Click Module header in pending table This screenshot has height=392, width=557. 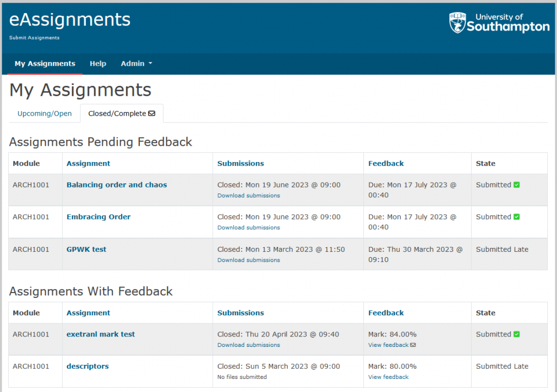[x=26, y=163]
